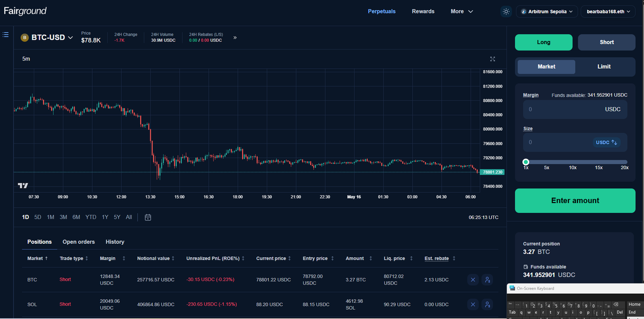
Task: Close the SOL short position
Action: (x=472, y=305)
